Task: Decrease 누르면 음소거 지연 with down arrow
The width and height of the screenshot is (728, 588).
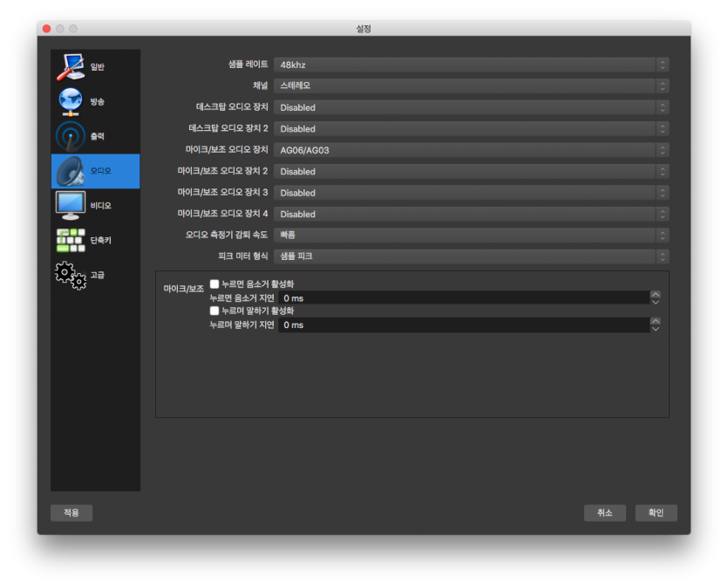Action: tap(655, 302)
